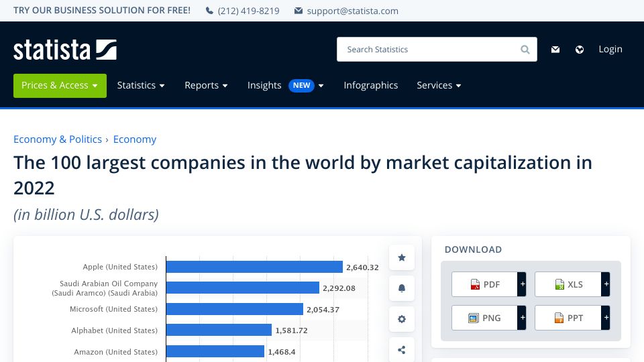This screenshot has width=644, height=362.
Task: Download the data as XLS
Action: point(568,284)
